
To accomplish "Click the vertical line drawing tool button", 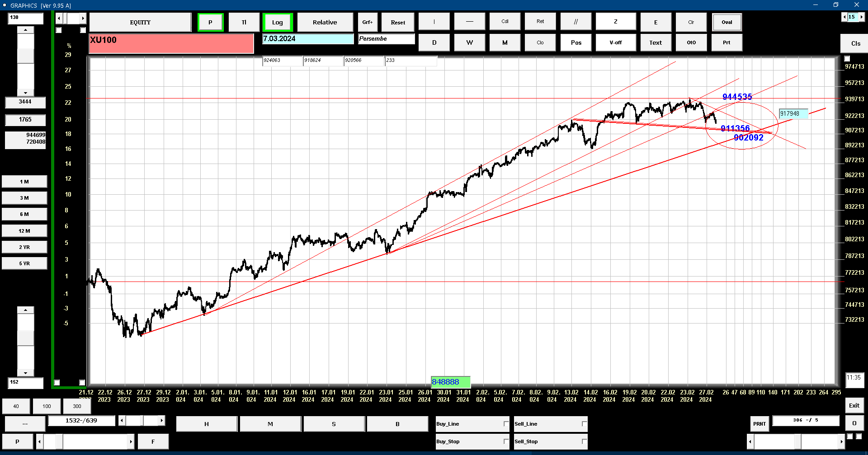I will pos(434,22).
